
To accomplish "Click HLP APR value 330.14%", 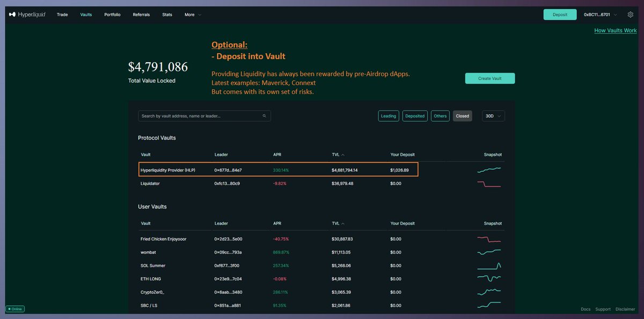I will tap(281, 170).
